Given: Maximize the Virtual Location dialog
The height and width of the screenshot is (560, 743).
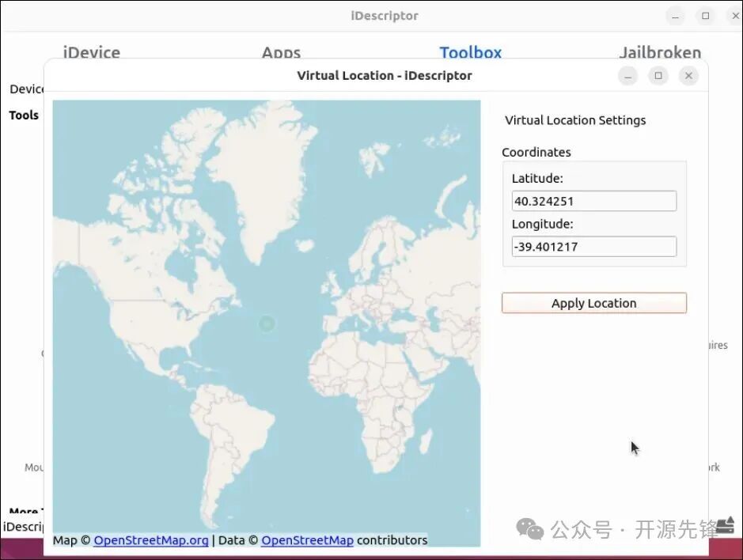Looking at the screenshot, I should pyautogui.click(x=658, y=76).
